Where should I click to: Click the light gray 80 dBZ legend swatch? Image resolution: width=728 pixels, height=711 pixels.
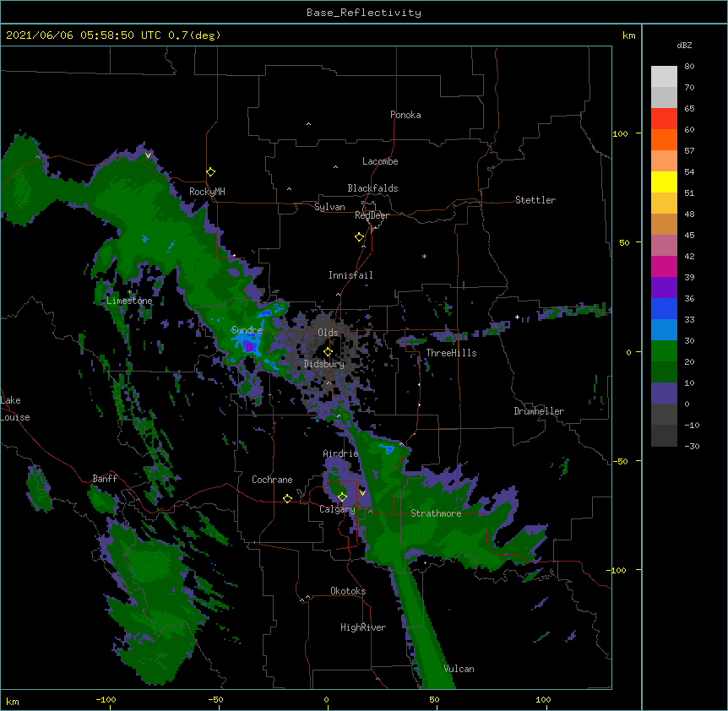[x=664, y=76]
